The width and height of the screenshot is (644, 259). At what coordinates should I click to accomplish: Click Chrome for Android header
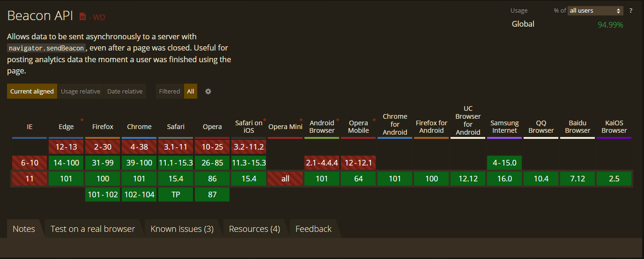click(395, 124)
